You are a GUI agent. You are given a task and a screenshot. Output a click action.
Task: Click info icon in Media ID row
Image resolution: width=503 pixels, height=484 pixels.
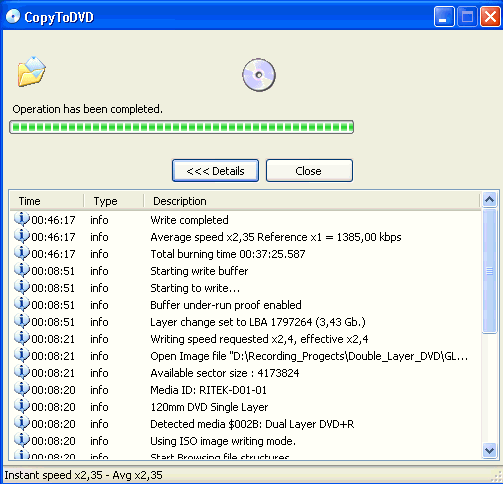click(x=22, y=389)
